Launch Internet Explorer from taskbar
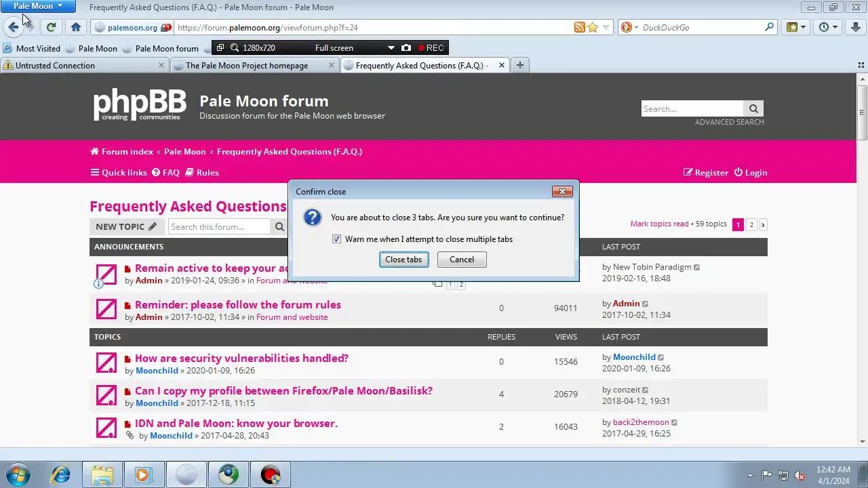 tap(61, 474)
